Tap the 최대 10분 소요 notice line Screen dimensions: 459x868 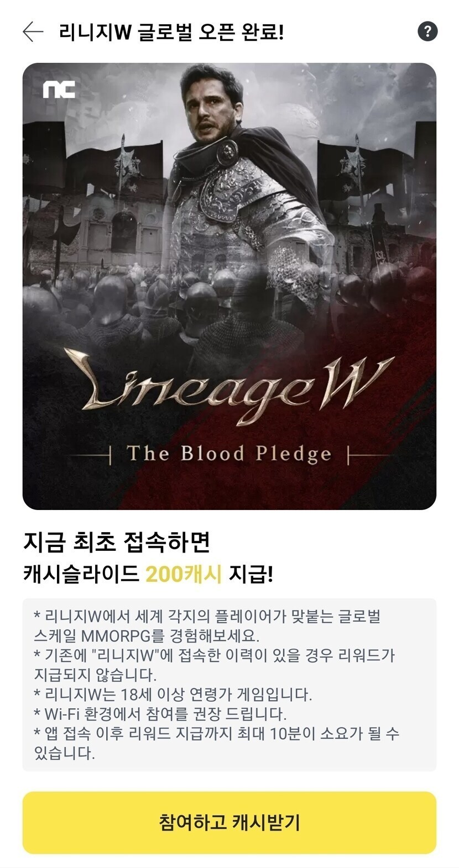pyautogui.click(x=217, y=743)
